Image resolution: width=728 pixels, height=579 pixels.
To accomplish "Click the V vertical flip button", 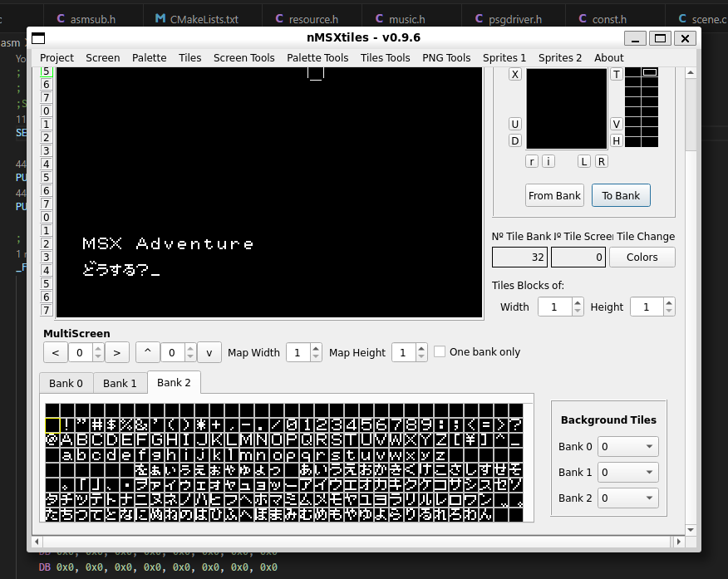I will click(x=616, y=125).
